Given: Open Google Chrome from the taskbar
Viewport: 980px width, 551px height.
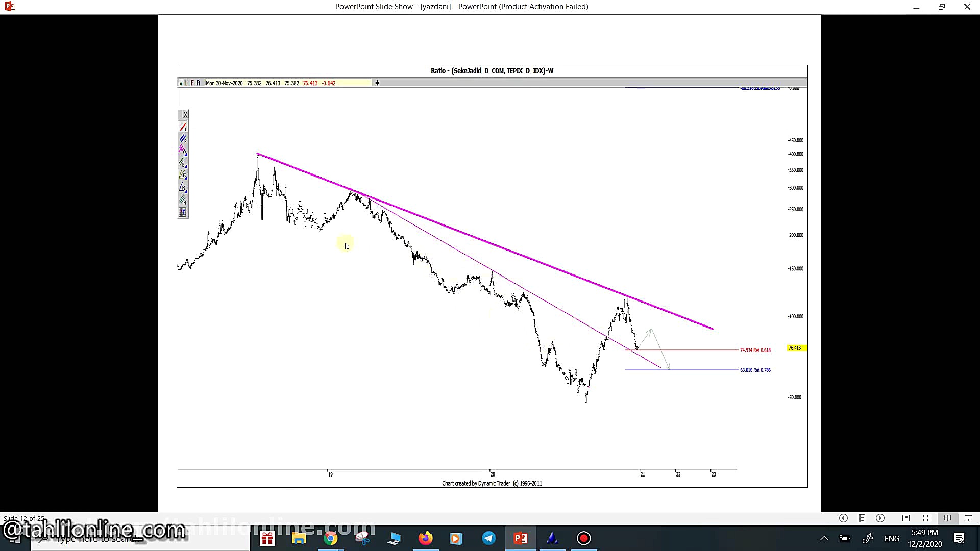Looking at the screenshot, I should point(330,538).
